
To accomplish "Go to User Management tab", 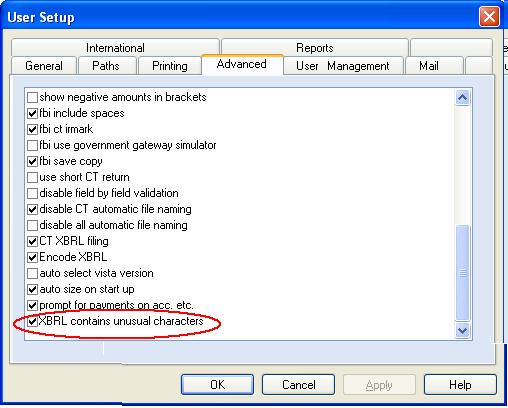I will click(343, 66).
